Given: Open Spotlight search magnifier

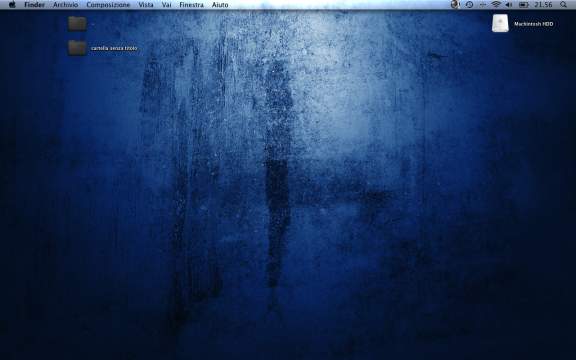Looking at the screenshot, I should 563,5.
